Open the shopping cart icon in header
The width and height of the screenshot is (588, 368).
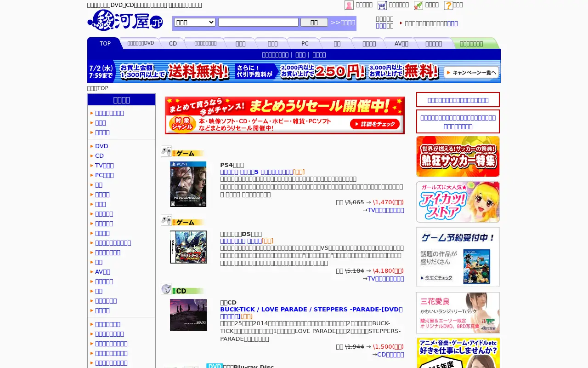point(382,5)
